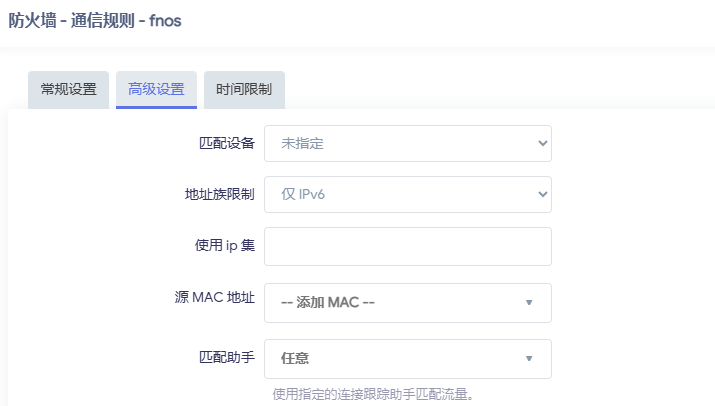The image size is (715, 406).
Task: Click the chevron arrow of 地址族限制 select
Action: [x=543, y=194]
